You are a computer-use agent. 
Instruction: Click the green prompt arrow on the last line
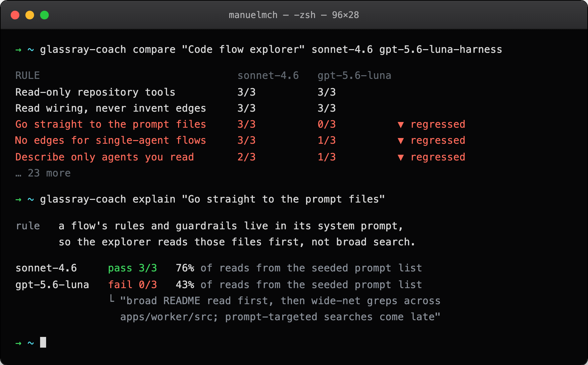pos(18,343)
